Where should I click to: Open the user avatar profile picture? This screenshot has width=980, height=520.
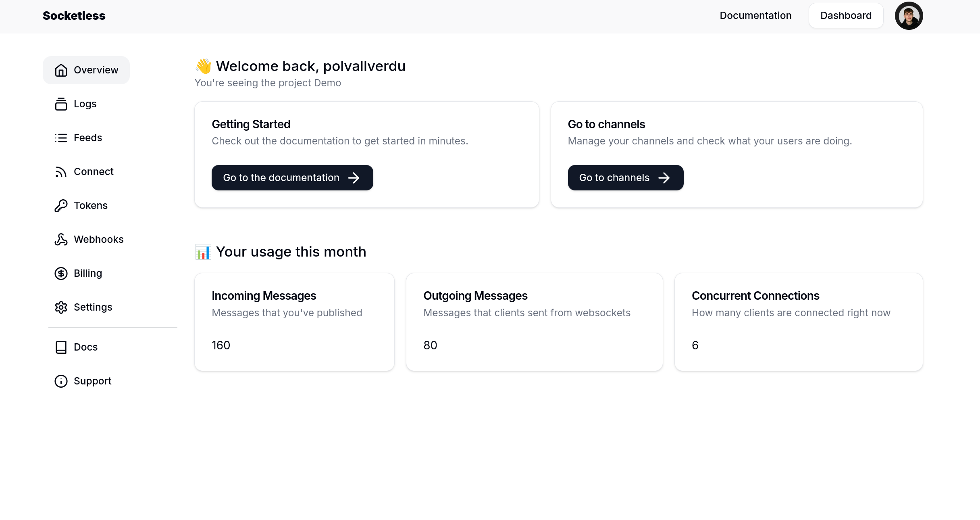click(x=909, y=16)
